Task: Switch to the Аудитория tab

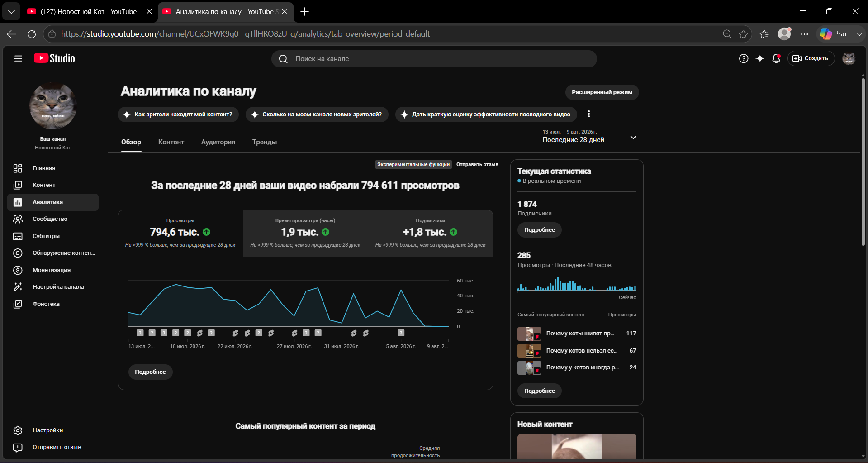Action: point(218,142)
